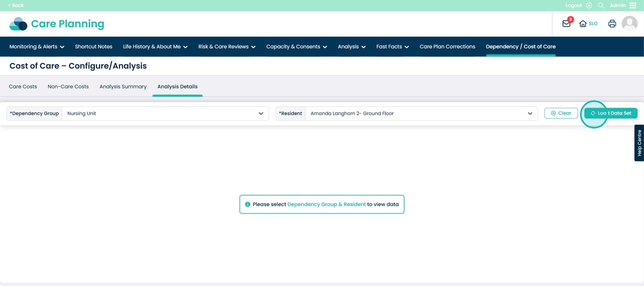644x286 pixels.
Task: Expand the Monitoring & Alerts menu
Action: pyautogui.click(x=37, y=47)
